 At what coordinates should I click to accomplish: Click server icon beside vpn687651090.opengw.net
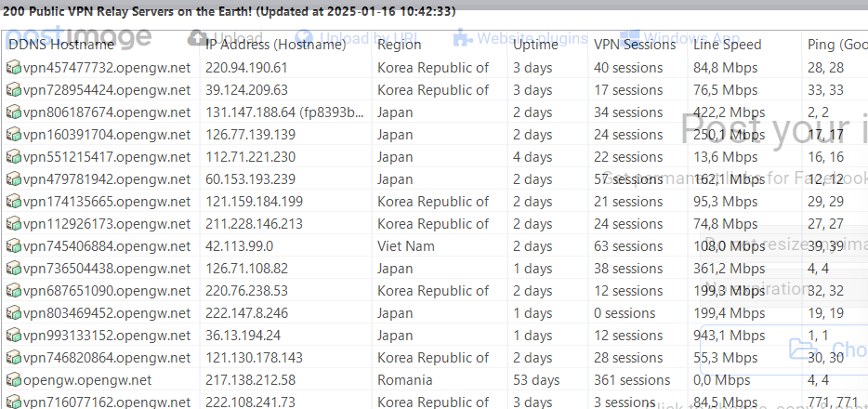pyautogui.click(x=14, y=291)
